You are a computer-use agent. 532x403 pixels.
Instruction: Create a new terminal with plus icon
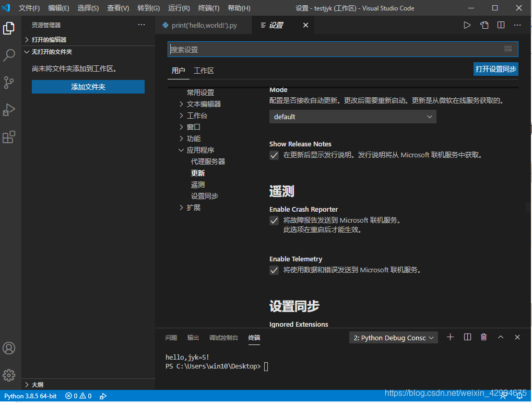[450, 337]
